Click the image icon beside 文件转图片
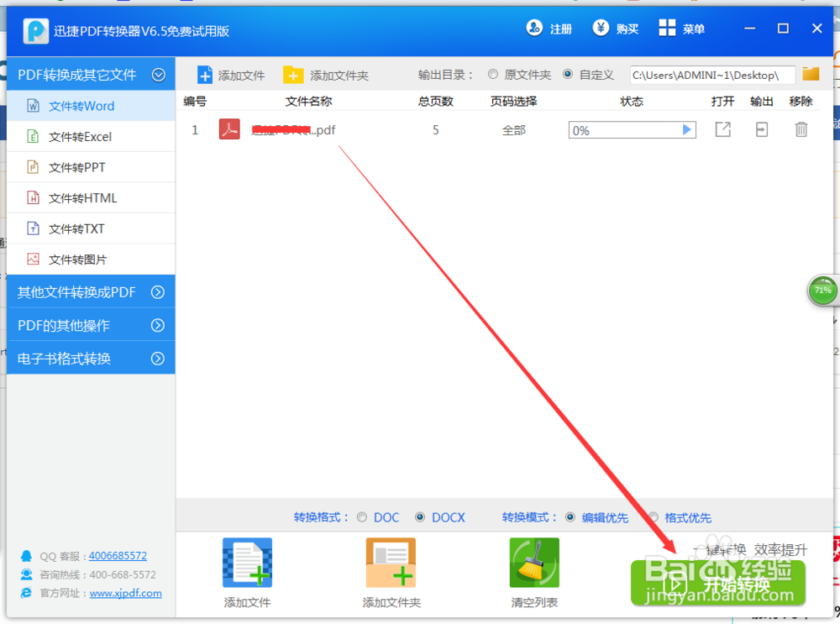Viewport: 840px width, 624px height. (x=34, y=260)
